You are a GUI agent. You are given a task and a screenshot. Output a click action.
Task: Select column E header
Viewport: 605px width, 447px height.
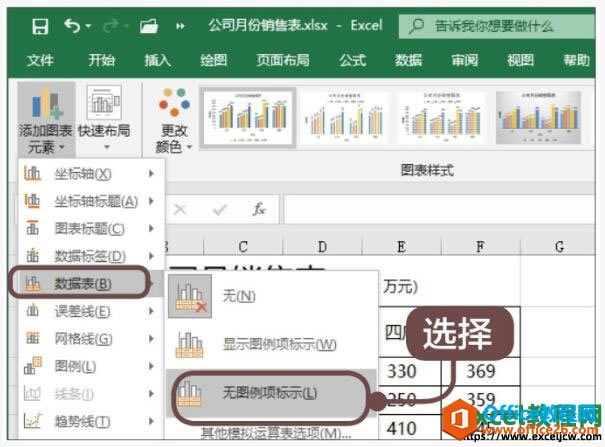point(401,246)
